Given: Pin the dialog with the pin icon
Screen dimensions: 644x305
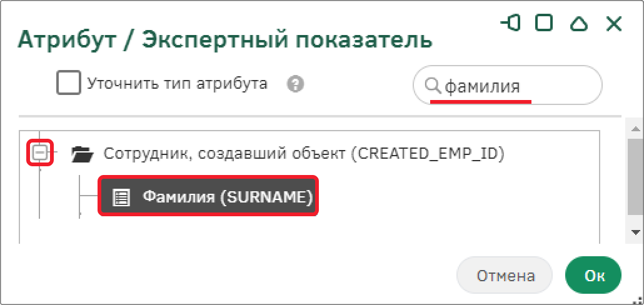Looking at the screenshot, I should pyautogui.click(x=511, y=24).
